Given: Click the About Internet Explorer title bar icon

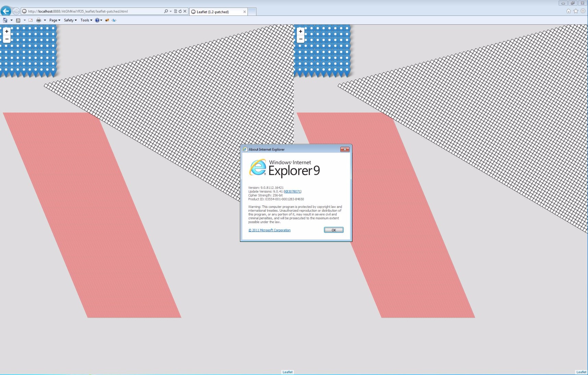Looking at the screenshot, I should click(245, 149).
